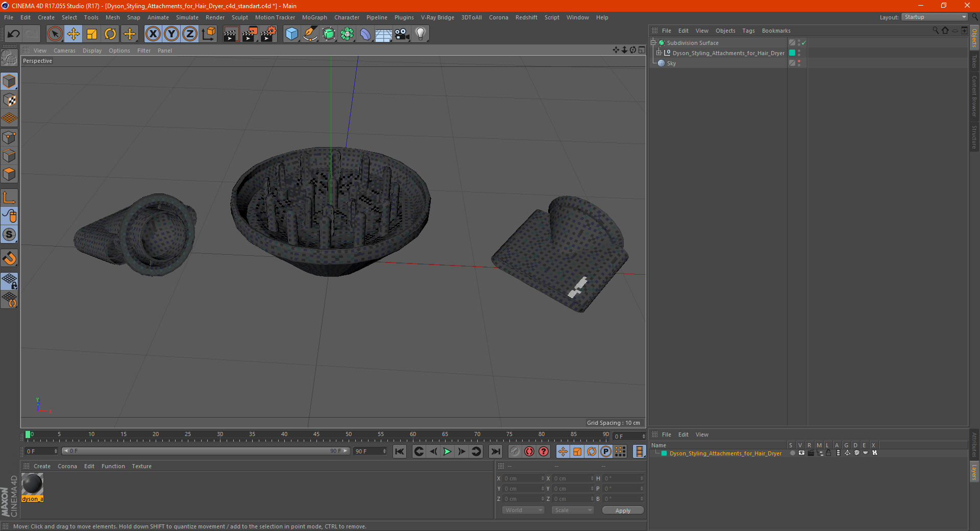The image size is (980, 531).
Task: Activate the Scale tool
Action: [x=92, y=34]
